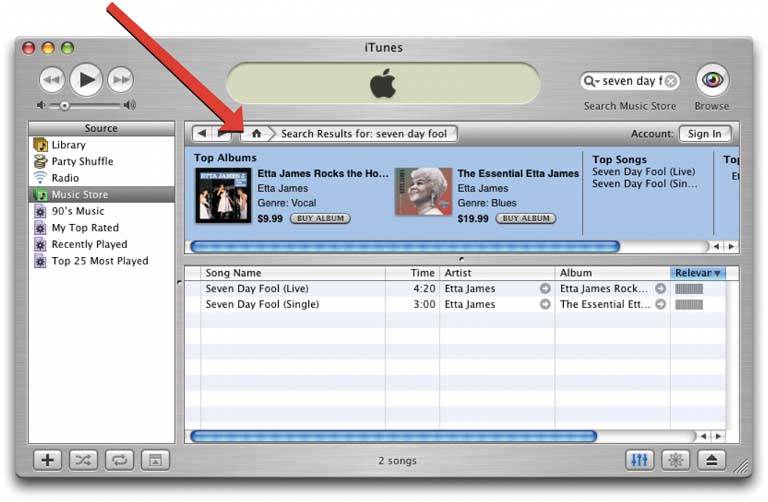
Task: Toggle shuffle mode
Action: tap(83, 460)
